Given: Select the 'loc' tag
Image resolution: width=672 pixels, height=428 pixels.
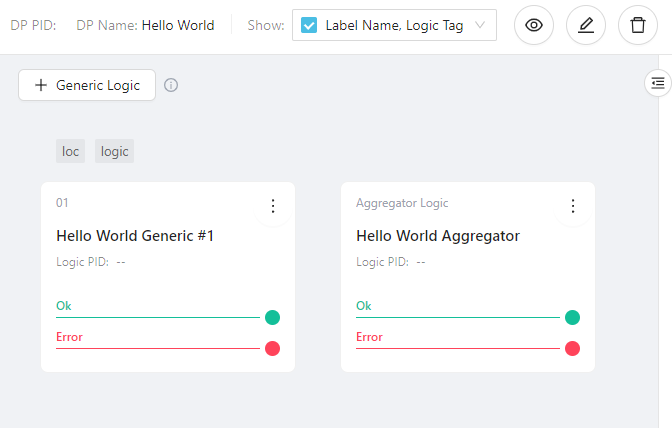Looking at the screenshot, I should pyautogui.click(x=70, y=151).
